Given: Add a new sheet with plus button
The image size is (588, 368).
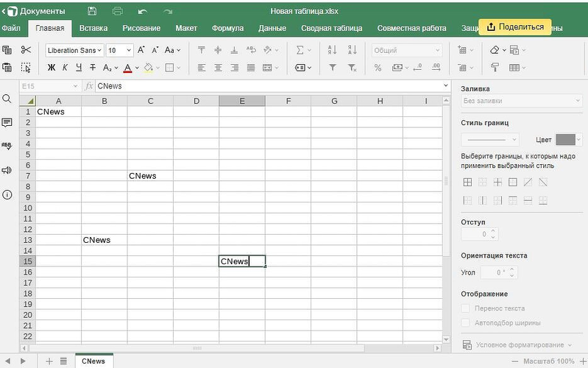Looking at the screenshot, I should tap(49, 361).
